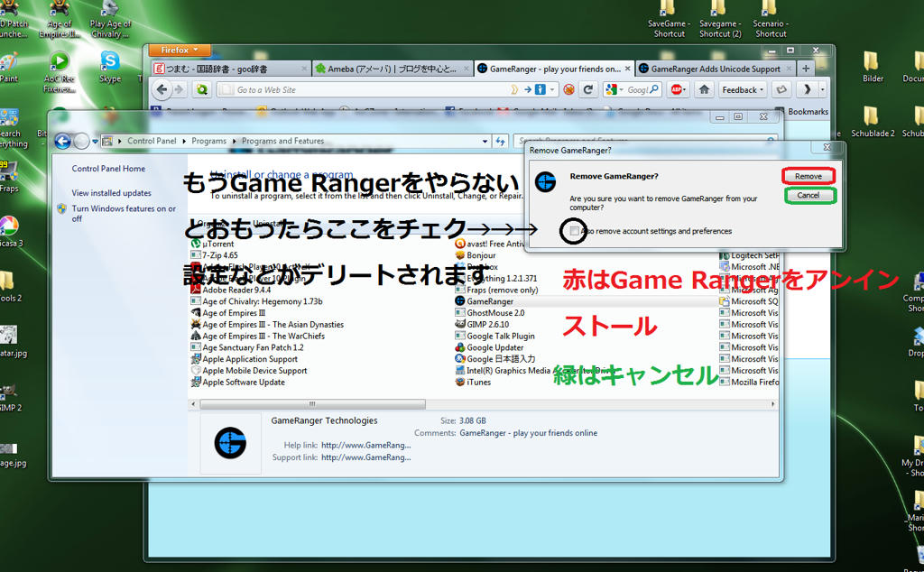This screenshot has height=572, width=924.
Task: Open the Firefox menu dropdown
Action: click(x=180, y=51)
